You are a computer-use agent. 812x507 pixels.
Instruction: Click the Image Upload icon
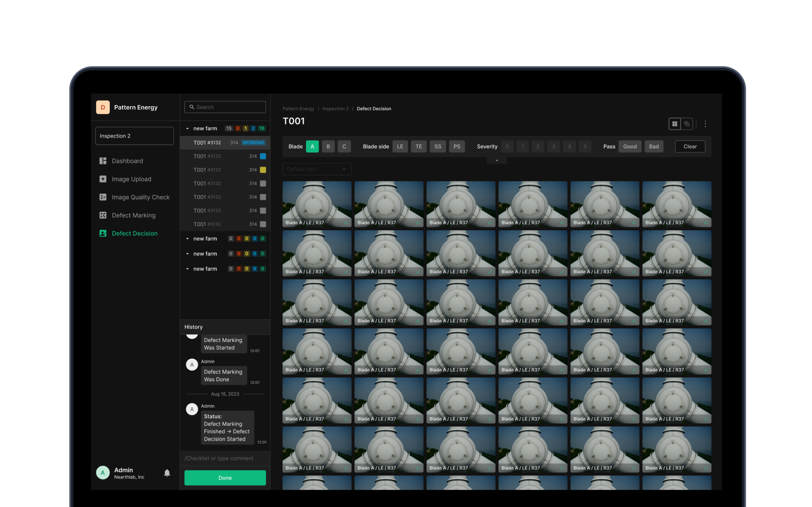(x=103, y=179)
